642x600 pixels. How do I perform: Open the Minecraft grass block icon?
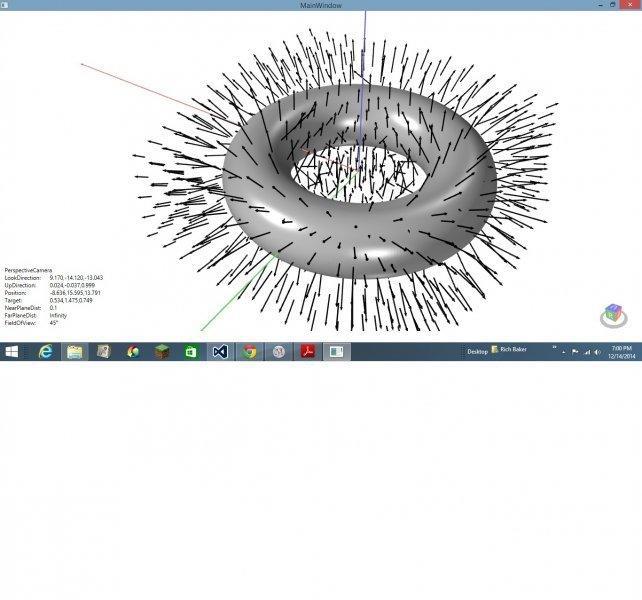tap(162, 352)
